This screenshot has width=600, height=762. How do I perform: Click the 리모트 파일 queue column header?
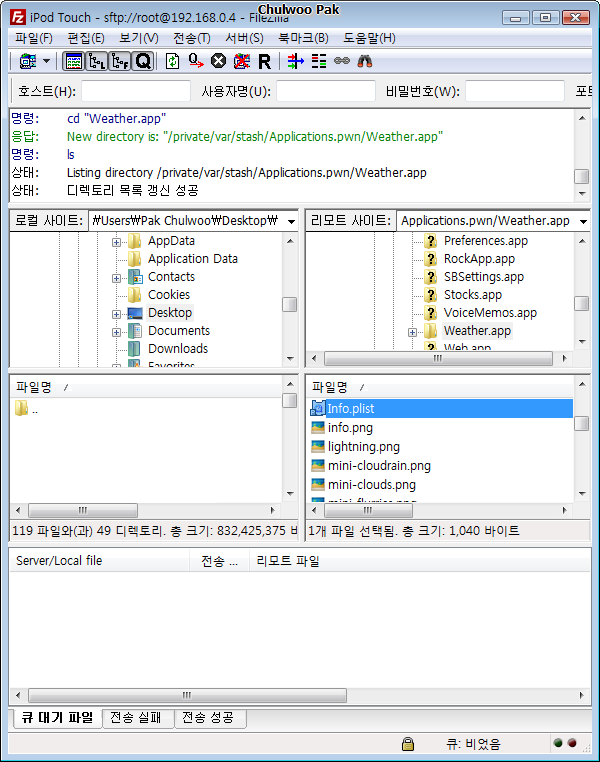tap(420, 561)
